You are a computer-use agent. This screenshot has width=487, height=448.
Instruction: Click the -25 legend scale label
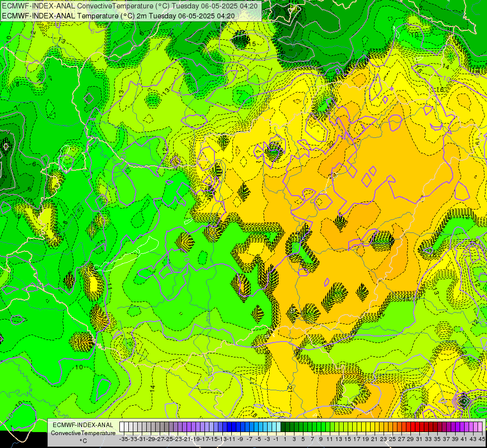click(x=168, y=440)
